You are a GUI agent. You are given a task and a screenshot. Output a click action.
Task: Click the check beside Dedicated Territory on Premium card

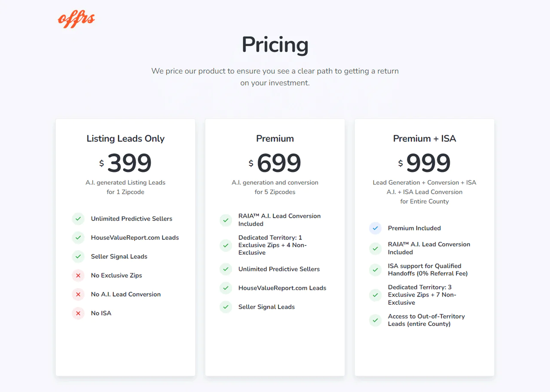coord(226,246)
